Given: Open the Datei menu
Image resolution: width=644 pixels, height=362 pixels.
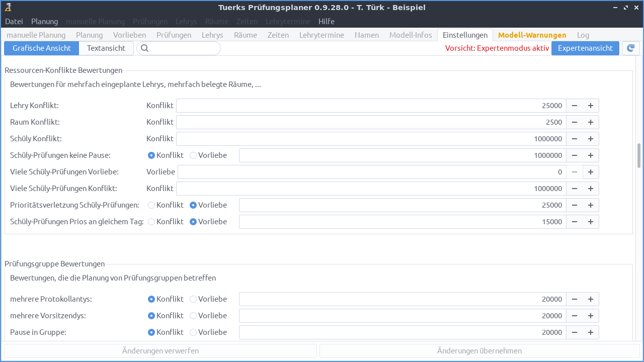Looking at the screenshot, I should click(x=14, y=21).
